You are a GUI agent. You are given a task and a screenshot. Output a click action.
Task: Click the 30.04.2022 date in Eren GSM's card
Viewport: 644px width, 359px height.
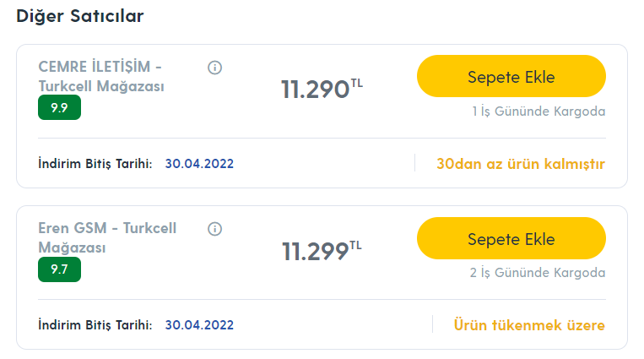(199, 325)
